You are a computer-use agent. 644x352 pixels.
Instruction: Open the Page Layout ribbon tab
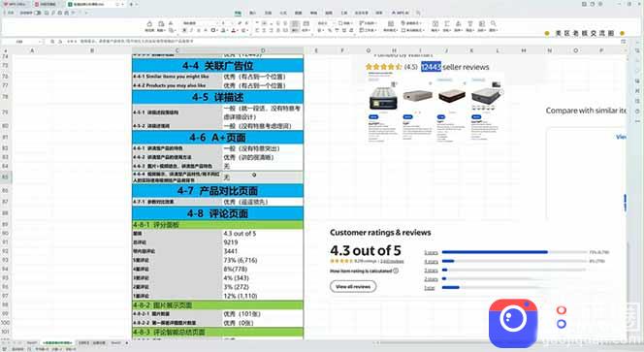click(x=269, y=14)
